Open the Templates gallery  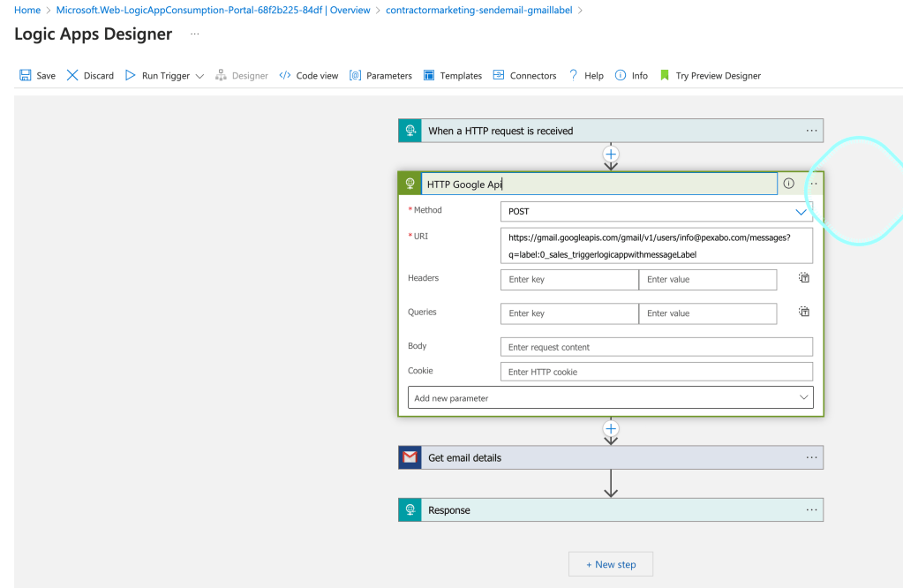tap(453, 75)
